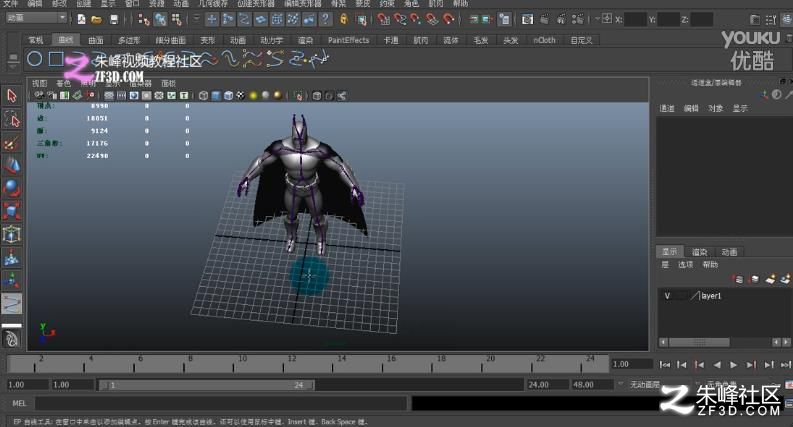Open the Render View window icon
793x427 pixels.
(x=527, y=19)
